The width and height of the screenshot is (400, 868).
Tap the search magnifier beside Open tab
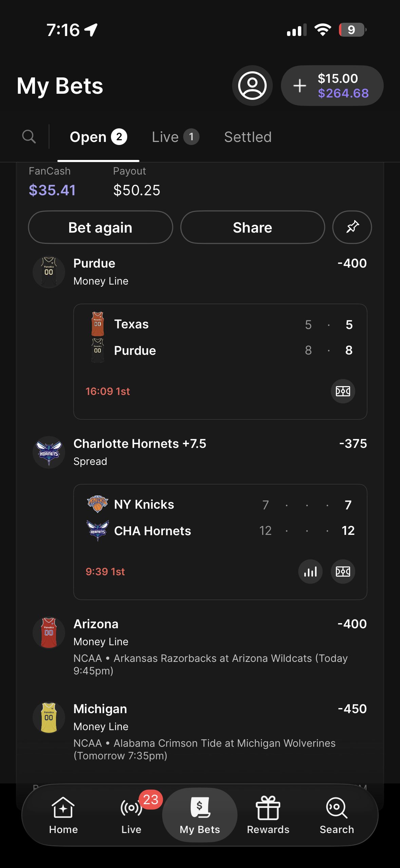coord(29,137)
